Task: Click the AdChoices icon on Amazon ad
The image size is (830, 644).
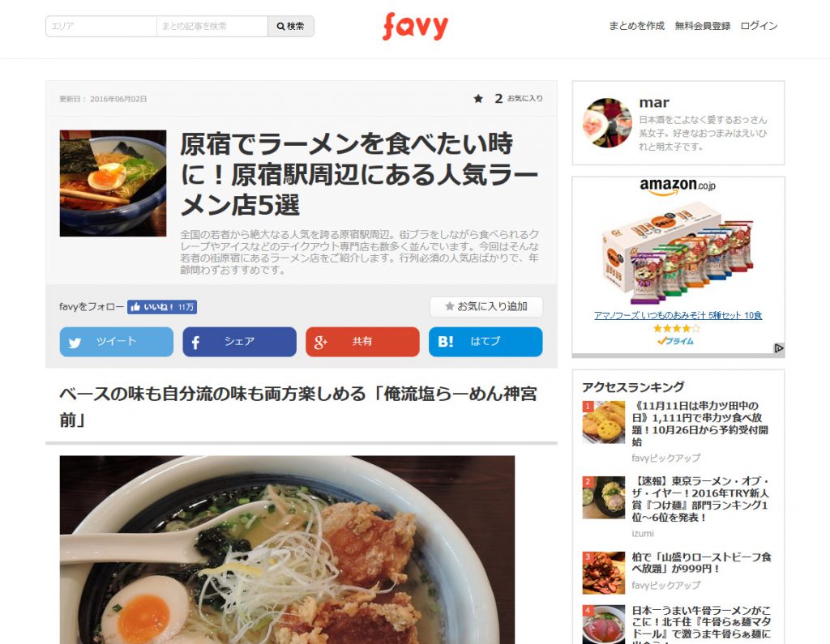Action: tap(779, 348)
